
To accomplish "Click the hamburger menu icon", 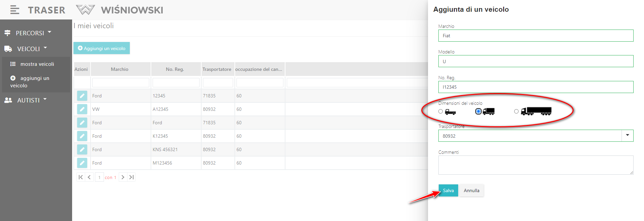I will coord(14,10).
